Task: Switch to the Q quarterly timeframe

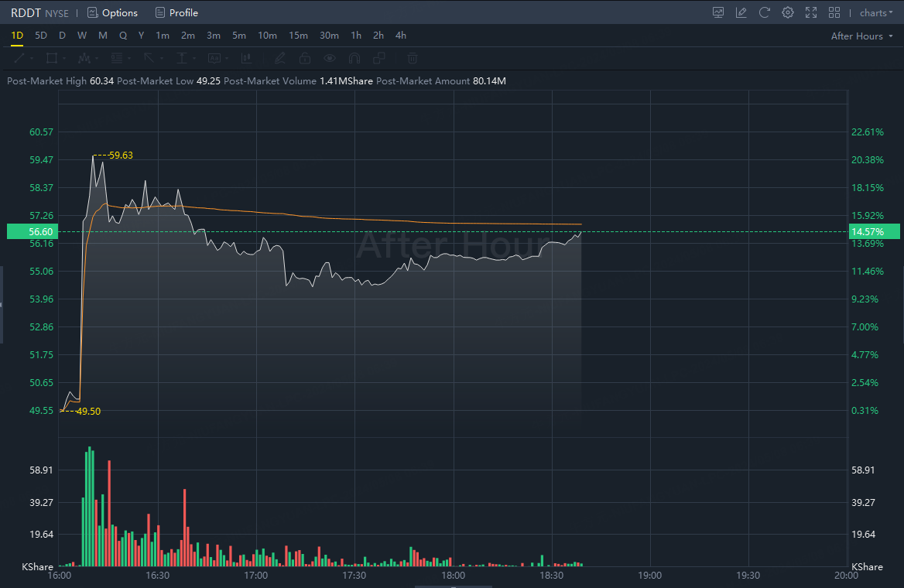Action: (x=123, y=36)
